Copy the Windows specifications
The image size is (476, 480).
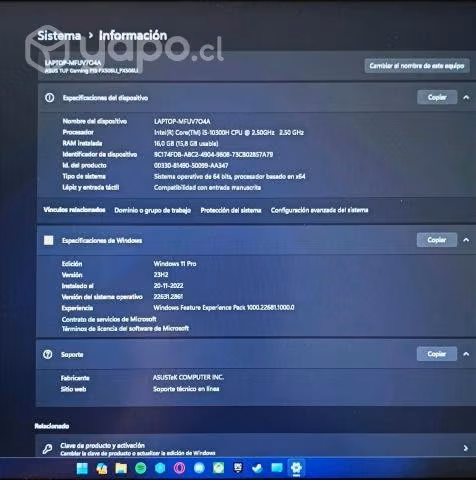click(x=437, y=240)
